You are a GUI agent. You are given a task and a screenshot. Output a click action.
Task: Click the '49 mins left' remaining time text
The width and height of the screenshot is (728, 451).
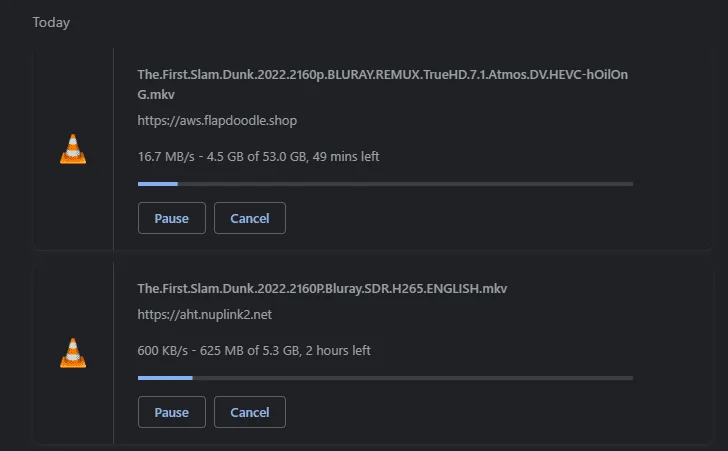[x=346, y=157]
